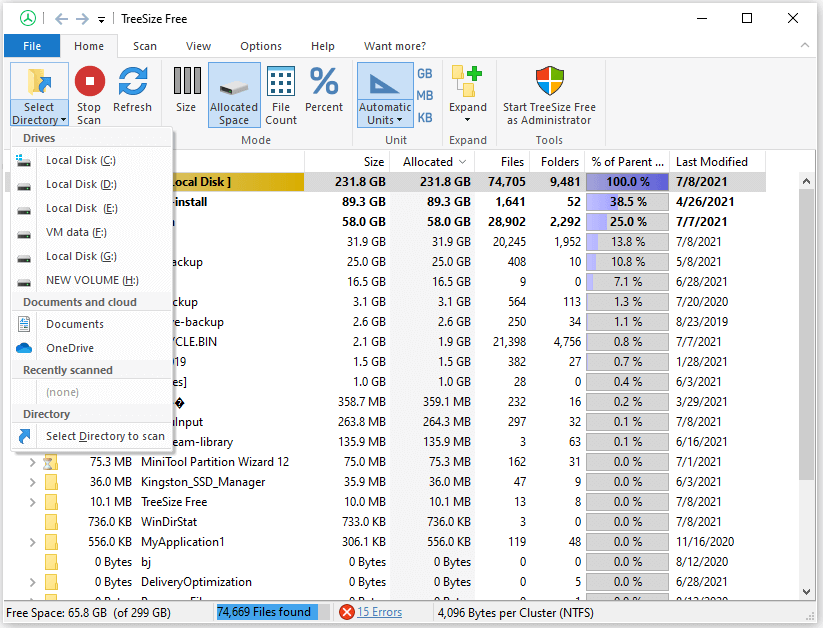Click the Refresh arrows icon
Screen dimensions: 823x628
pos(132,81)
